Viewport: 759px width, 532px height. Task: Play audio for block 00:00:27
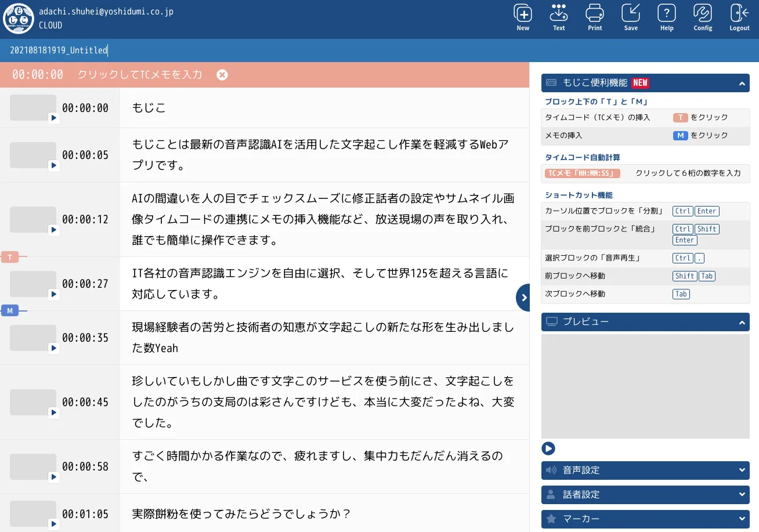point(53,294)
